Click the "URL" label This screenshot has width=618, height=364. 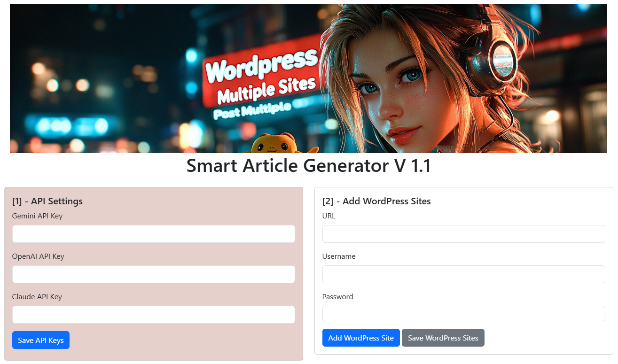329,216
